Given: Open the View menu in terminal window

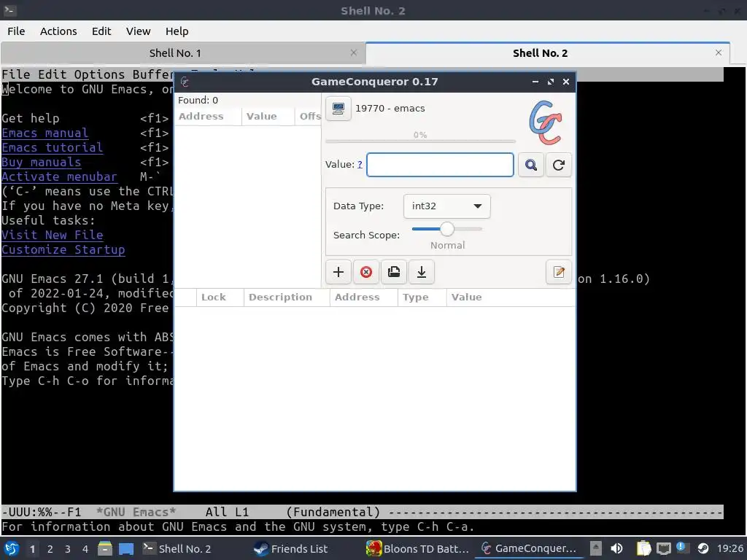Looking at the screenshot, I should [x=138, y=31].
